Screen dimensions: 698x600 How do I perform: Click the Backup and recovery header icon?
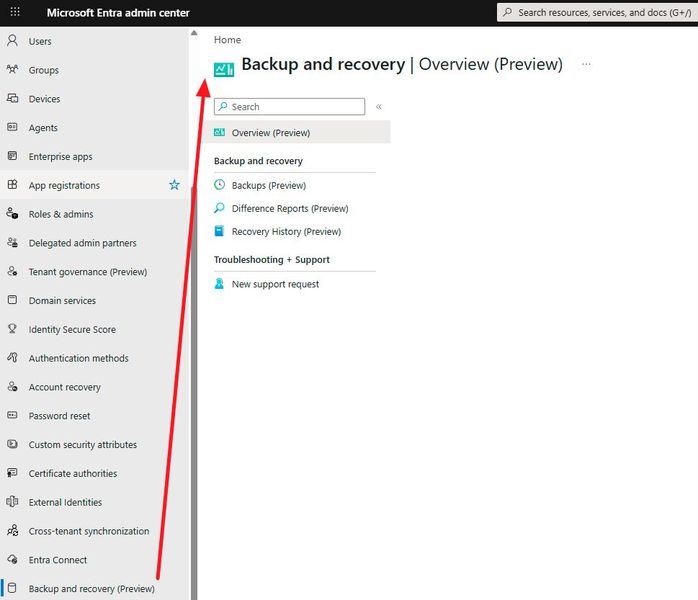tap(224, 70)
